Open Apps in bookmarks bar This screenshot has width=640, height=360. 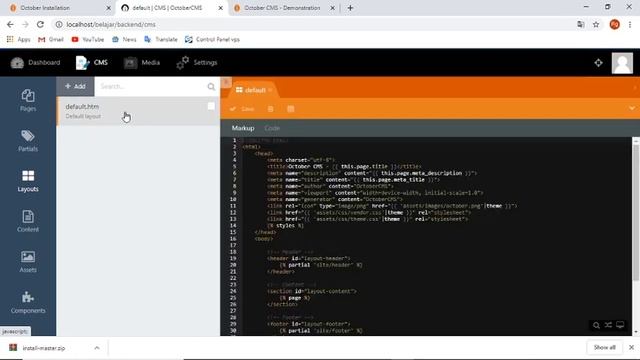click(x=18, y=40)
